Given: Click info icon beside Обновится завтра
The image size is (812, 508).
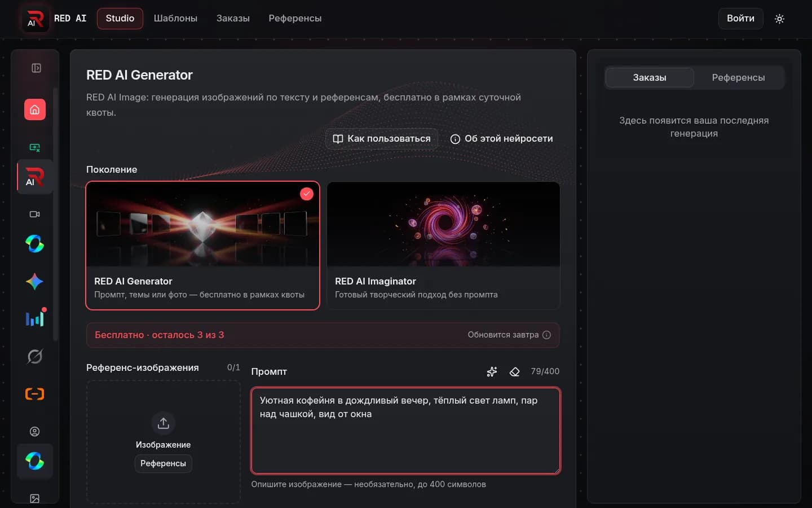Looking at the screenshot, I should tap(546, 335).
